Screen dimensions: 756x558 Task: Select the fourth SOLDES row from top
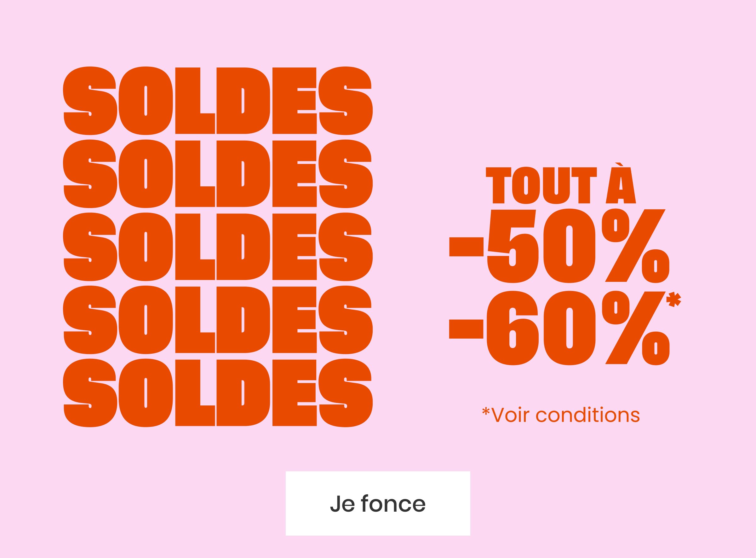218,320
